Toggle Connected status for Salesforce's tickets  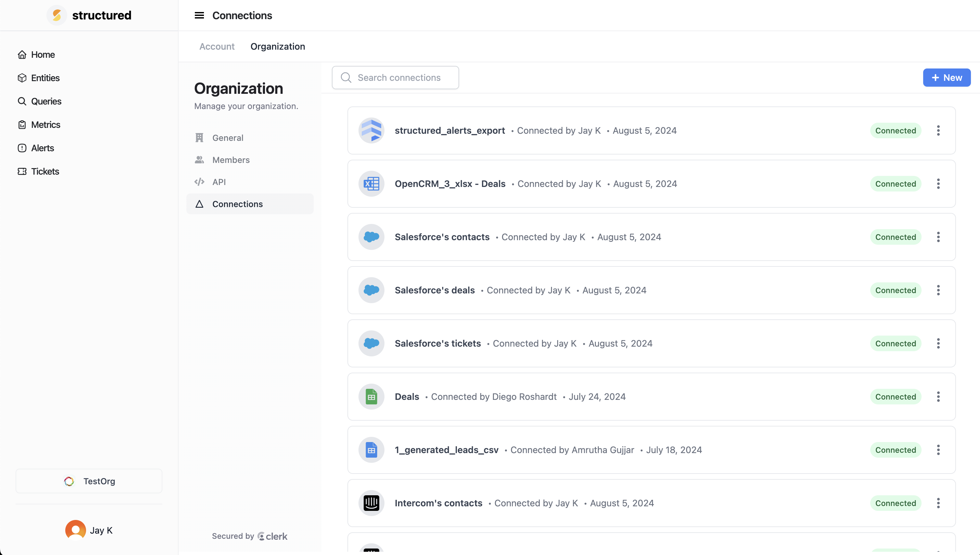coord(895,344)
